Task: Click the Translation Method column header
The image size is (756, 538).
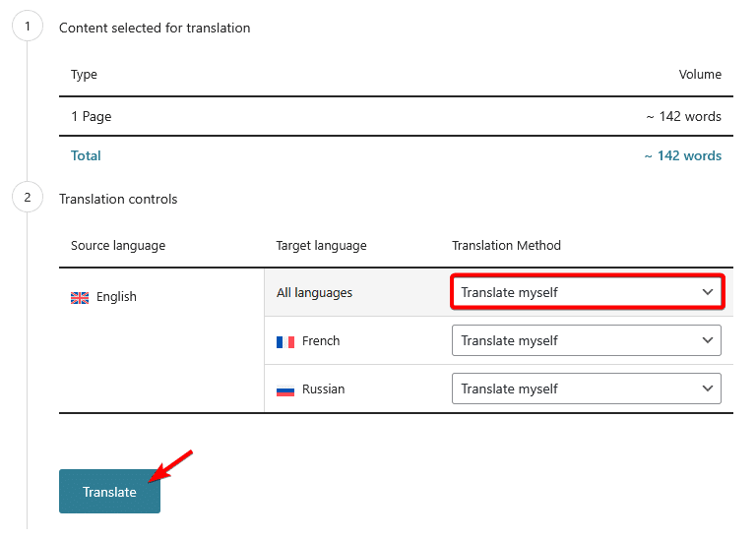Action: tap(506, 245)
